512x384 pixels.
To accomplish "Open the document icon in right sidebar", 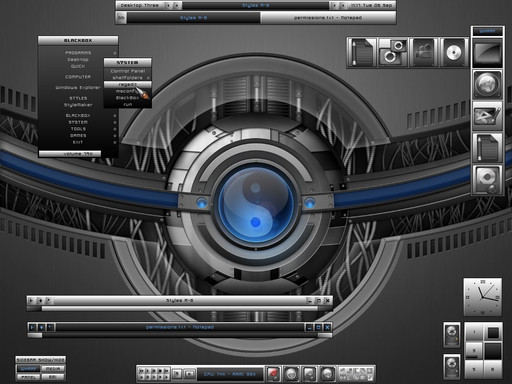I will [x=487, y=147].
